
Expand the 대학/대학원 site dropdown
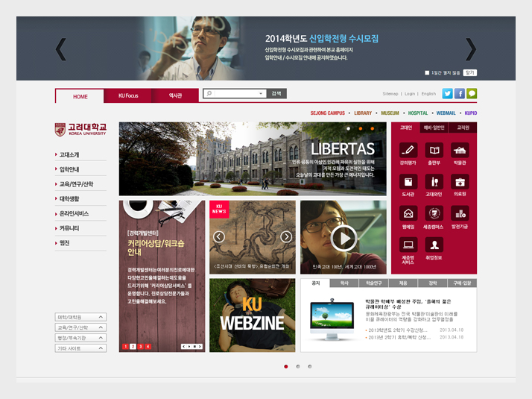tap(80, 317)
